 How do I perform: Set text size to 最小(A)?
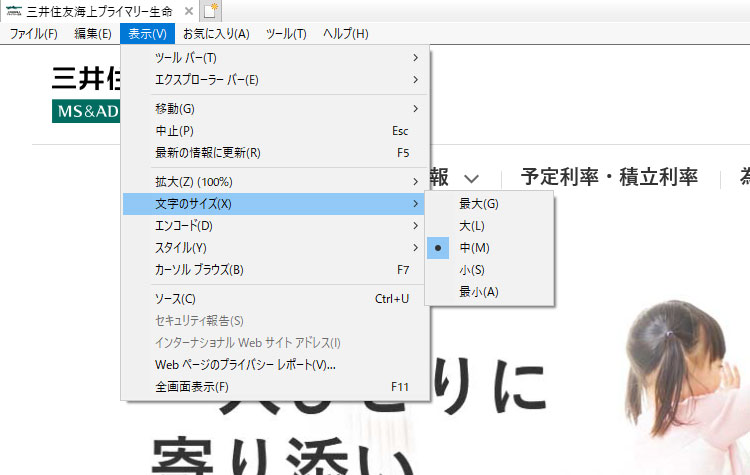pyautogui.click(x=478, y=291)
